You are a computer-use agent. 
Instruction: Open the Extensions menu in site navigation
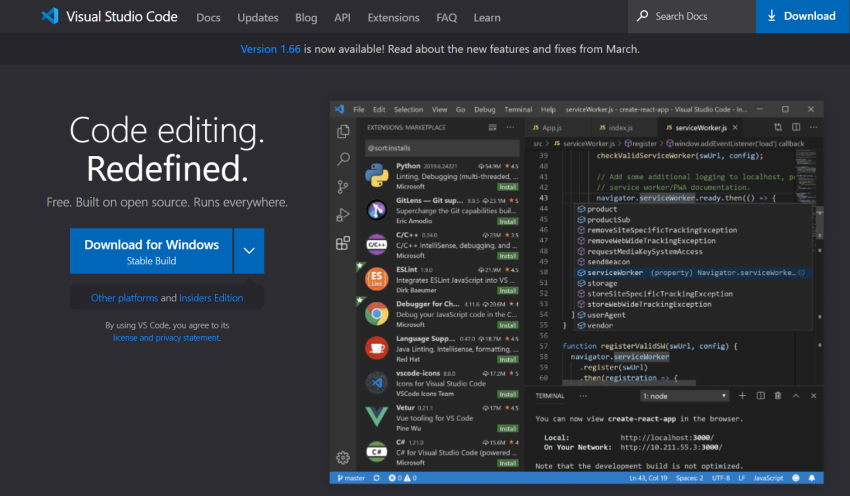coord(393,17)
